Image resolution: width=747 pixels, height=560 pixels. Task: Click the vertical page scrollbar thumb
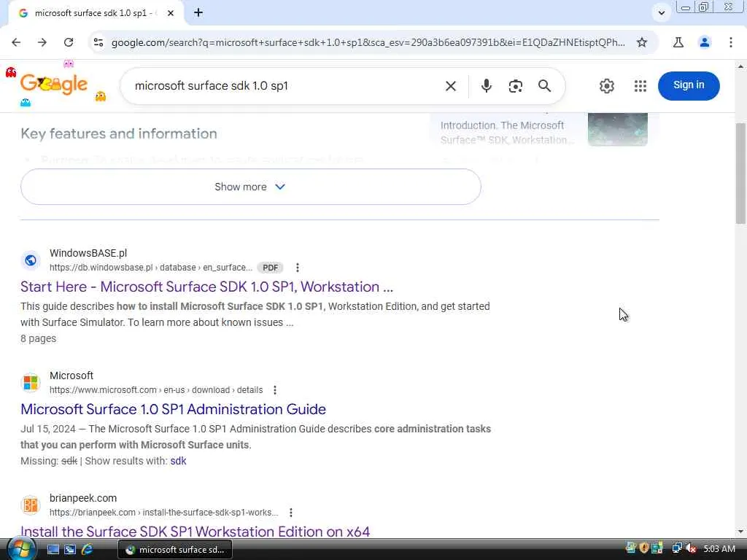(x=740, y=173)
